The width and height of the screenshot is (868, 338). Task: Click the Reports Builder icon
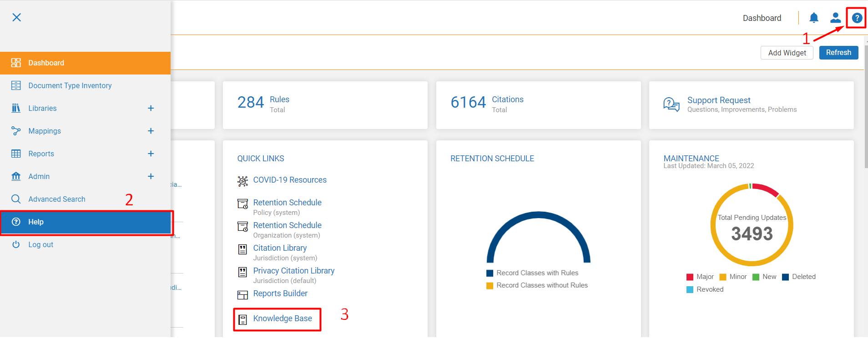coord(243,295)
